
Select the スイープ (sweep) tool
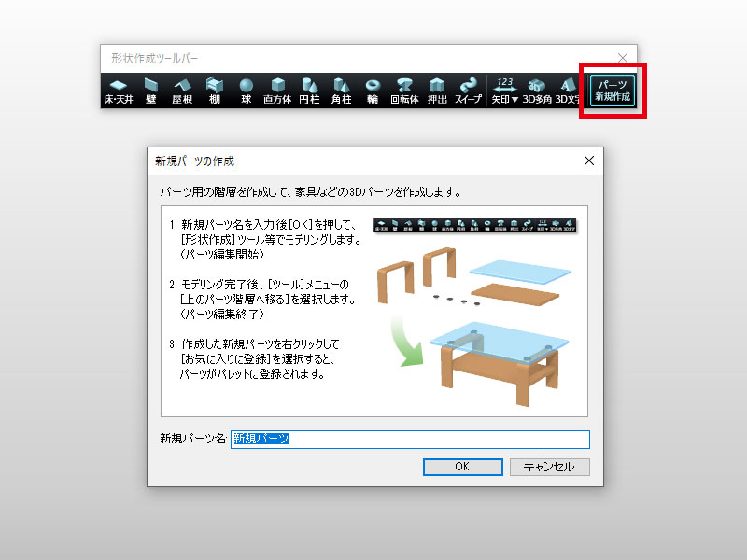[467, 91]
